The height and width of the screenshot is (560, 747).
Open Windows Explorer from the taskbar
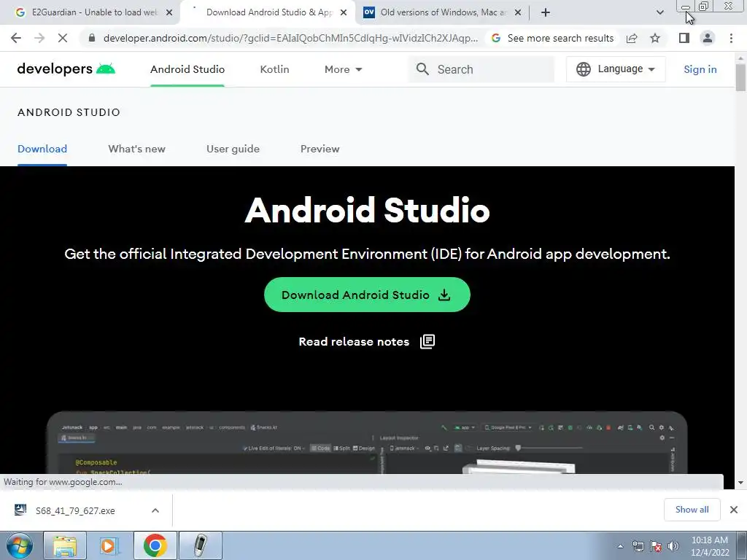[x=65, y=545]
